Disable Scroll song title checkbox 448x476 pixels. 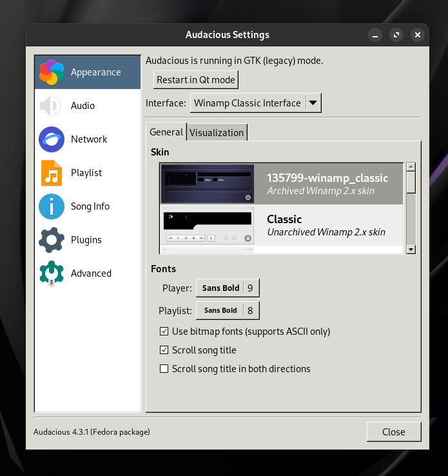click(x=164, y=350)
